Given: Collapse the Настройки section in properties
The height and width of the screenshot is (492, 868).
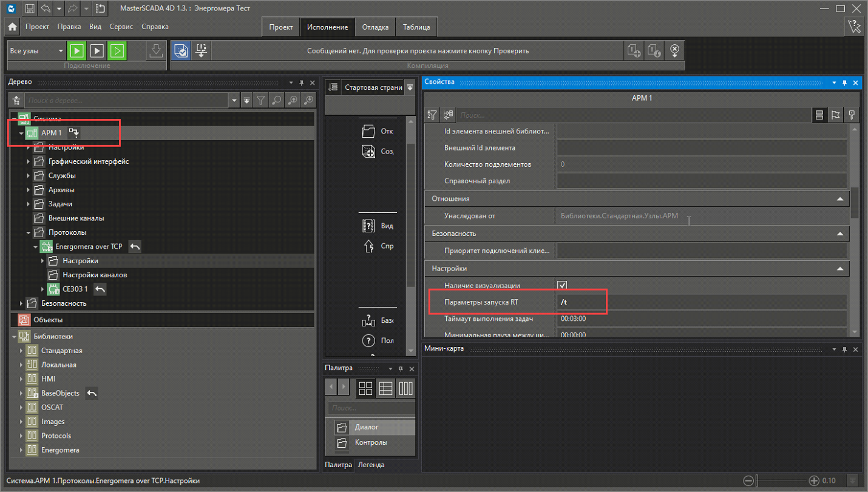Looking at the screenshot, I should [x=840, y=268].
